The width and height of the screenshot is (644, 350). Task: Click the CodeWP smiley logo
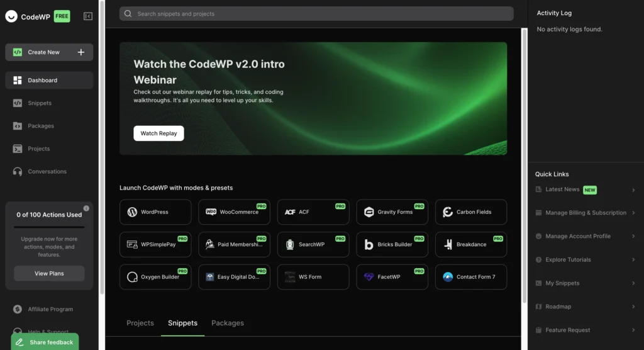(x=11, y=16)
